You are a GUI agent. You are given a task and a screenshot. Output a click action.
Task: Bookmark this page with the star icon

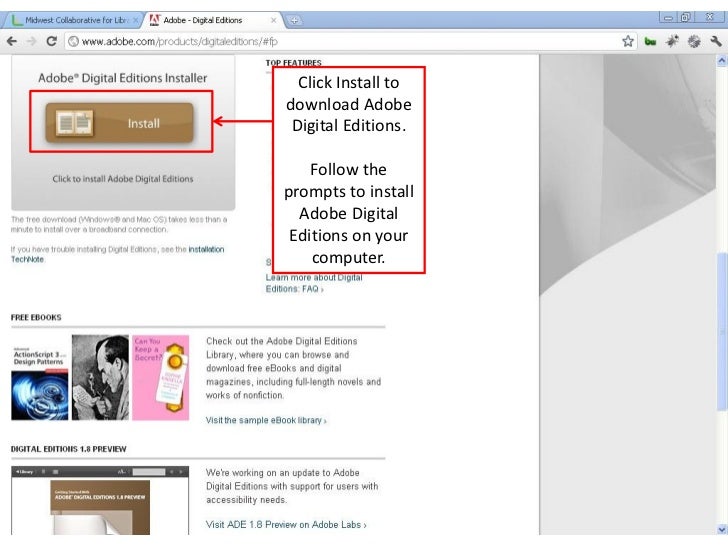[628, 41]
